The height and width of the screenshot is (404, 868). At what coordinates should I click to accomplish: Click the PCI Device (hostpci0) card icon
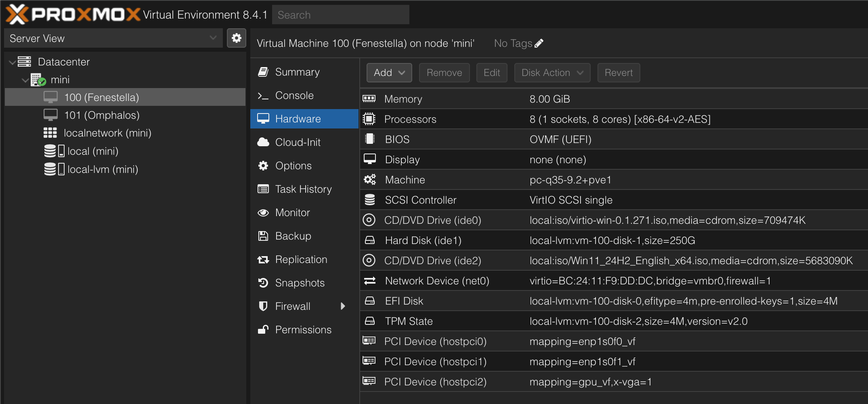(x=369, y=341)
